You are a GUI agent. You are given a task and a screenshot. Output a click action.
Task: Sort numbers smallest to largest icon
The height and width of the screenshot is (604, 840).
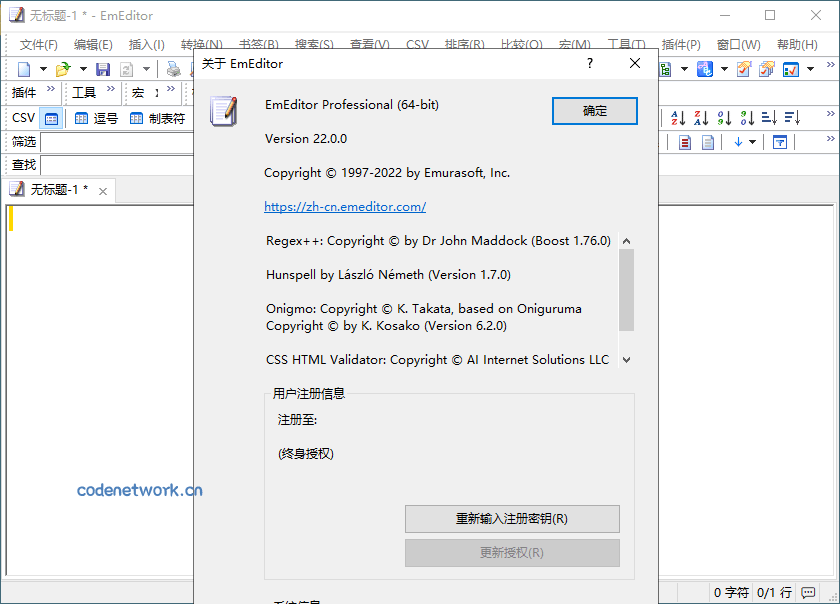tap(724, 118)
